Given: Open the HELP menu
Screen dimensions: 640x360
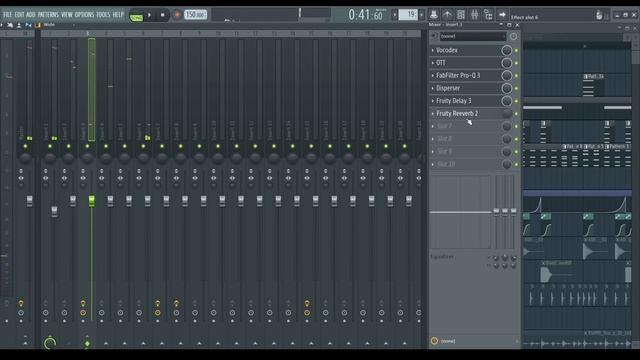Looking at the screenshot, I should pos(118,15).
